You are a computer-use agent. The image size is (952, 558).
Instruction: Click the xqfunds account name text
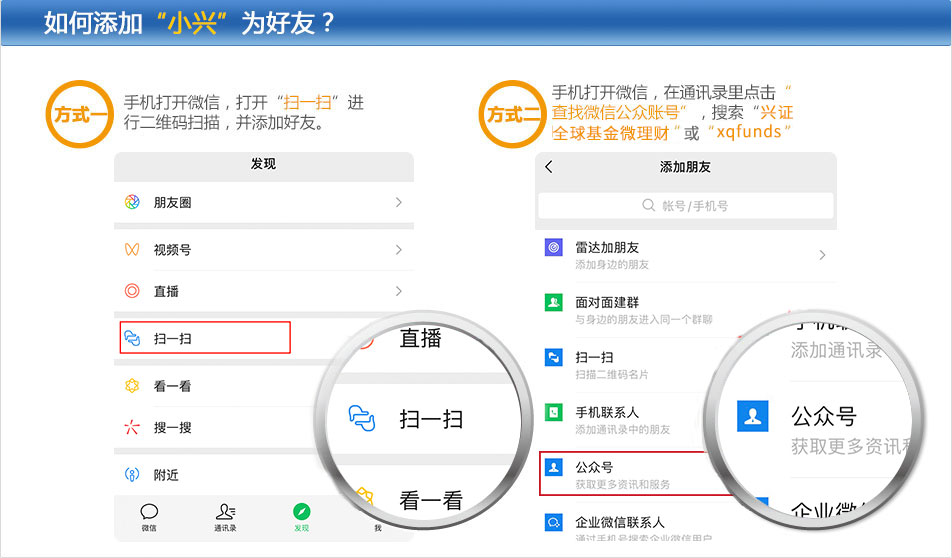(x=749, y=132)
